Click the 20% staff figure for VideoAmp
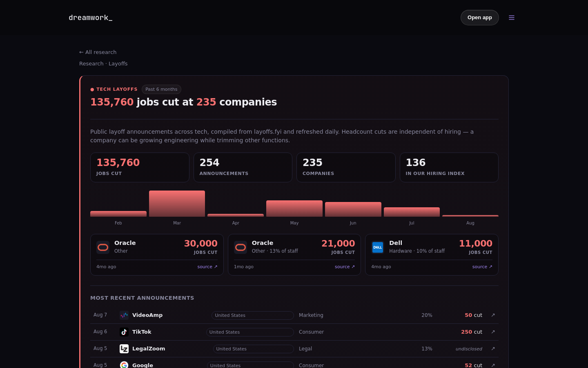This screenshot has height=368, width=588. pyautogui.click(x=427, y=315)
